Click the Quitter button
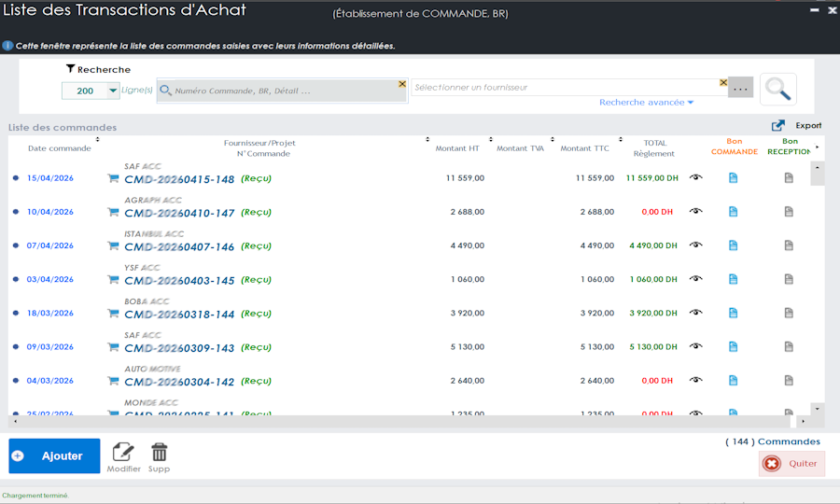840x504 pixels. [791, 463]
